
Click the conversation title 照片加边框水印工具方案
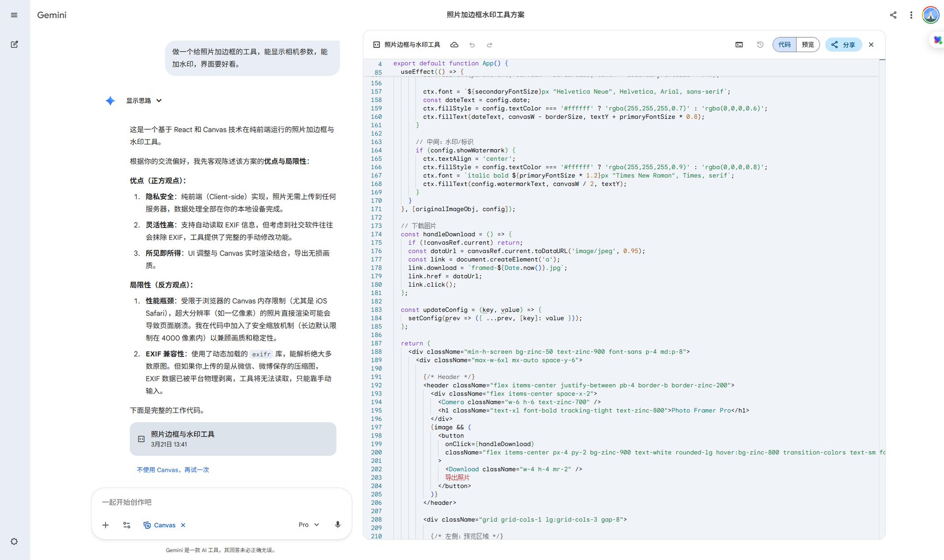point(485,15)
